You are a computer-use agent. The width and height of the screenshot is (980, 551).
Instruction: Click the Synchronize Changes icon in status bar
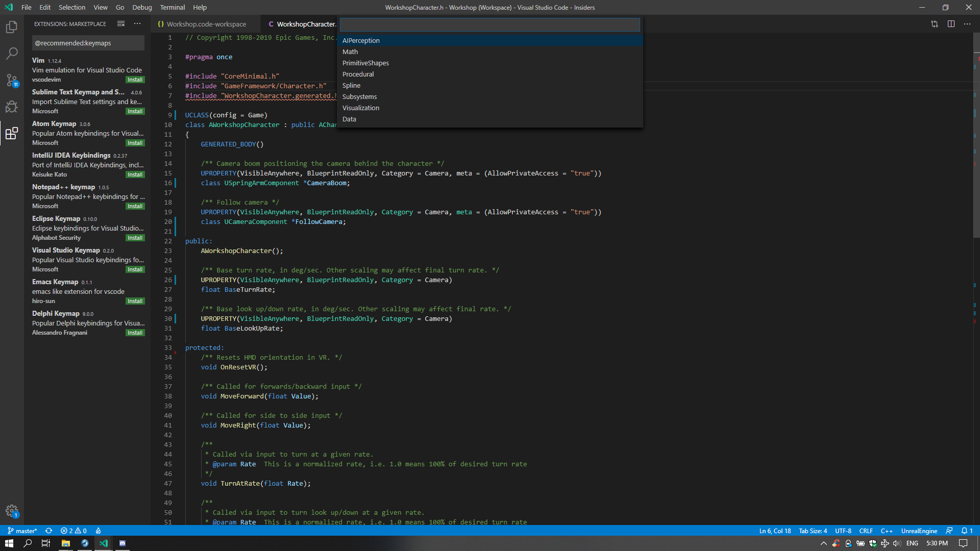click(48, 531)
